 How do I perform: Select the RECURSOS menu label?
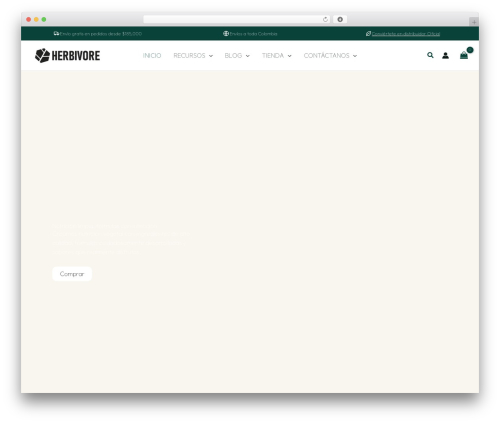coord(189,56)
